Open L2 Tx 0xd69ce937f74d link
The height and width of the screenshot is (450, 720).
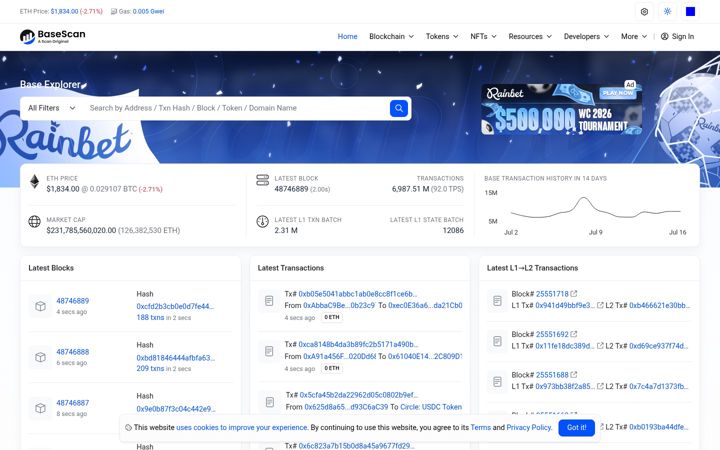[658, 346]
